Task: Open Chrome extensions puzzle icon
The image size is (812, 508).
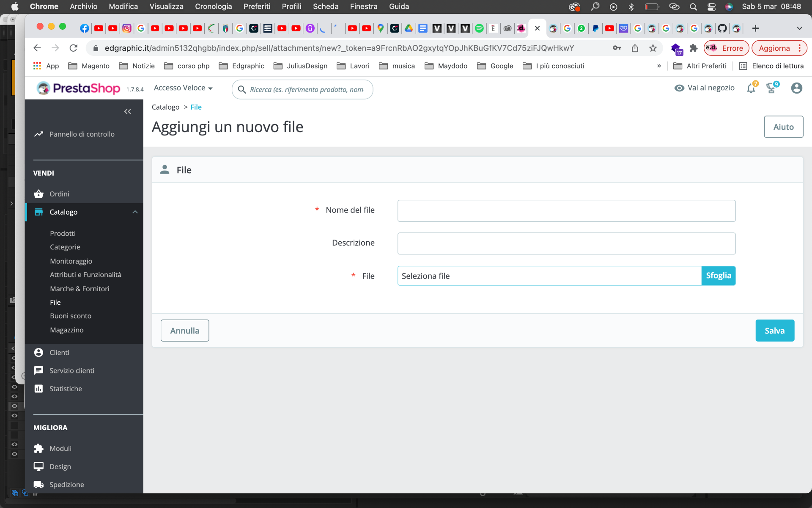Action: pos(694,48)
